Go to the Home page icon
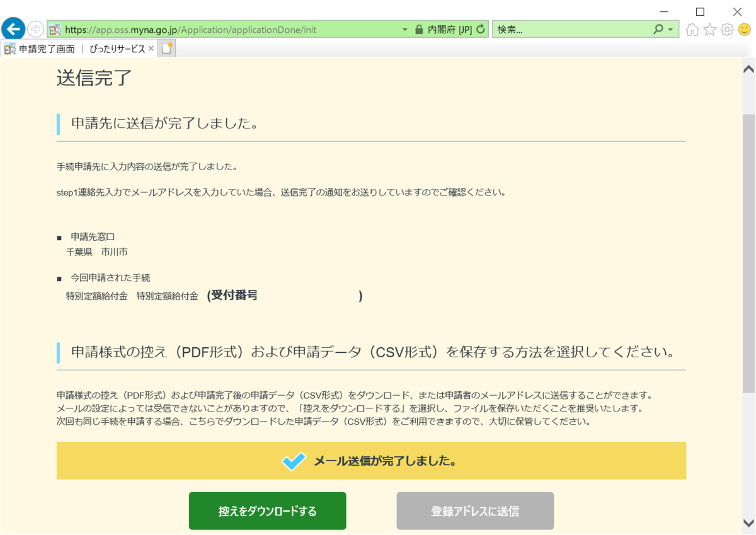 point(692,30)
